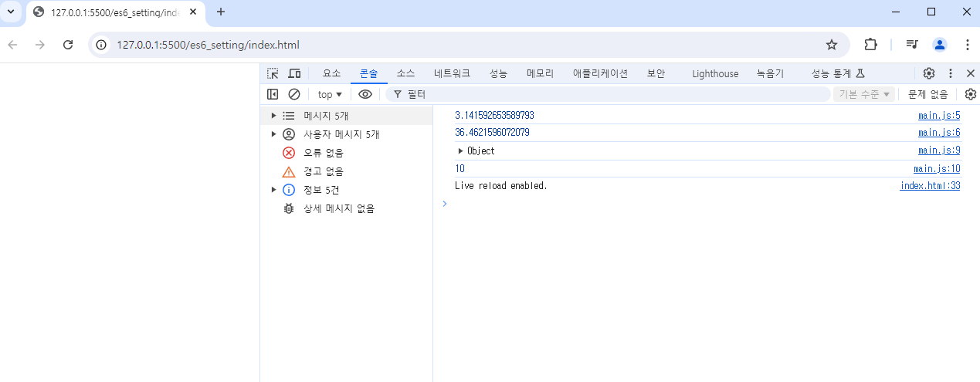Open the main.js:10 source link
This screenshot has width=980, height=382.
[937, 168]
